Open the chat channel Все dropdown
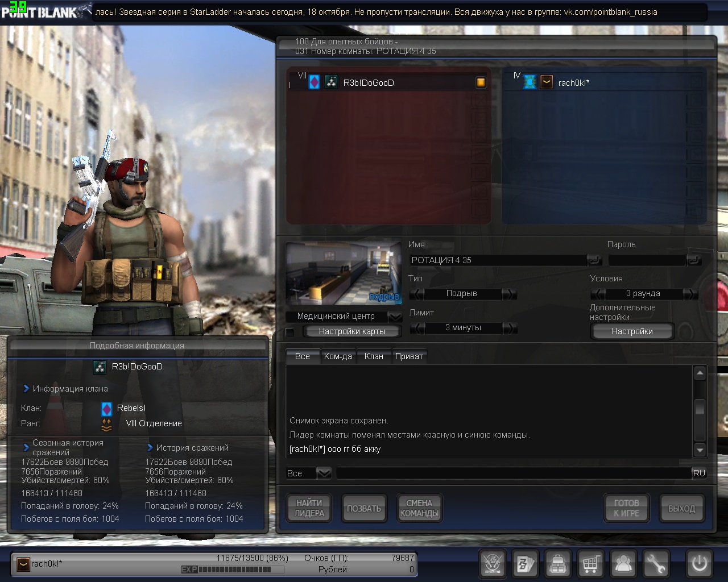The width and height of the screenshot is (728, 582). [x=324, y=473]
